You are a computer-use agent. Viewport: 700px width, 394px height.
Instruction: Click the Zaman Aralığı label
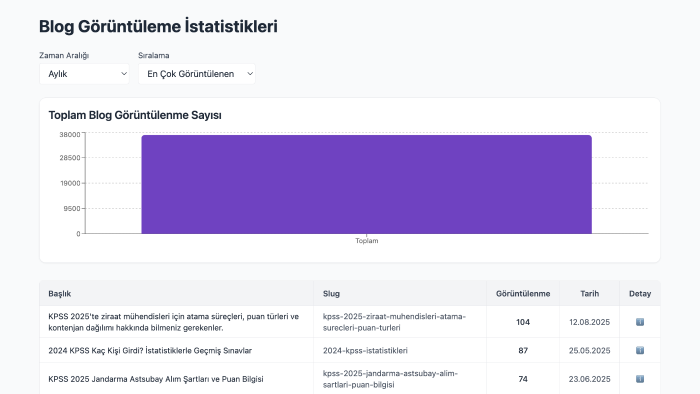pyautogui.click(x=64, y=55)
